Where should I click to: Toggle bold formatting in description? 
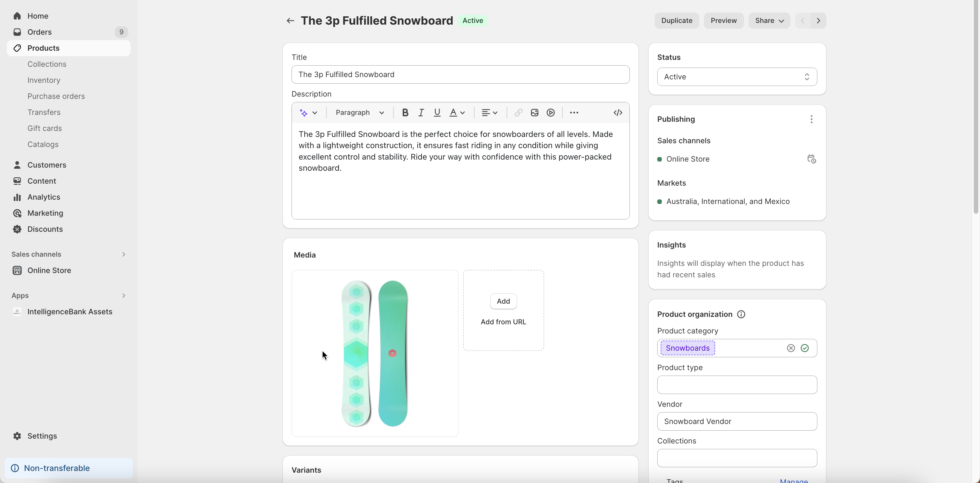pyautogui.click(x=405, y=113)
